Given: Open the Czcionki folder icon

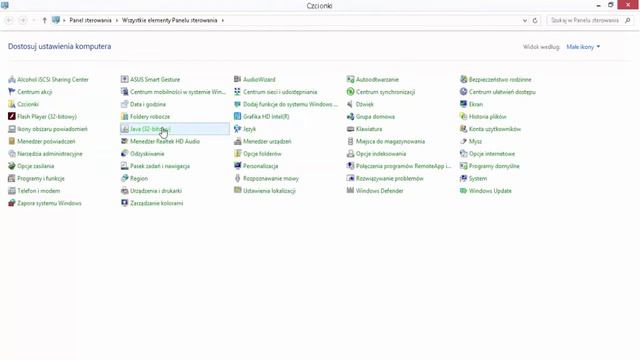Looking at the screenshot, I should point(11,104).
